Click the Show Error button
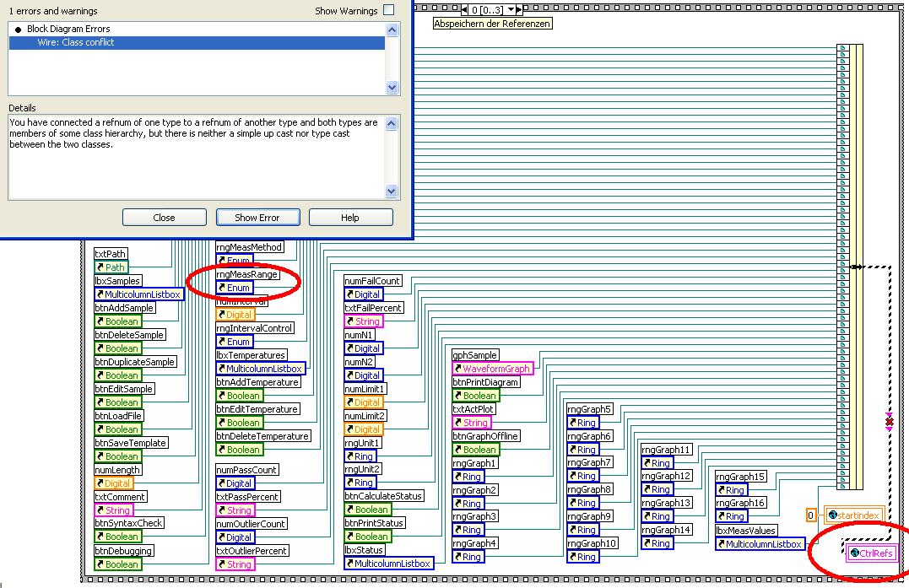 [258, 218]
